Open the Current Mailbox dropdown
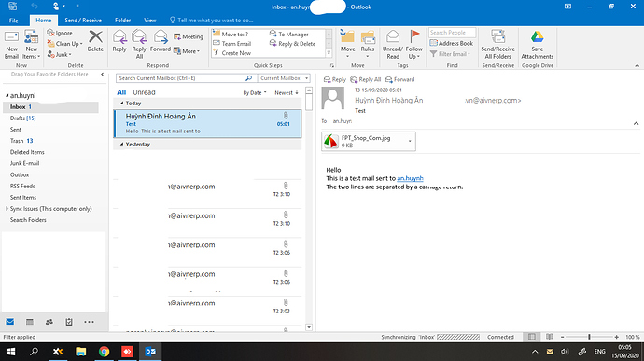This screenshot has width=644, height=361. pyautogui.click(x=285, y=78)
